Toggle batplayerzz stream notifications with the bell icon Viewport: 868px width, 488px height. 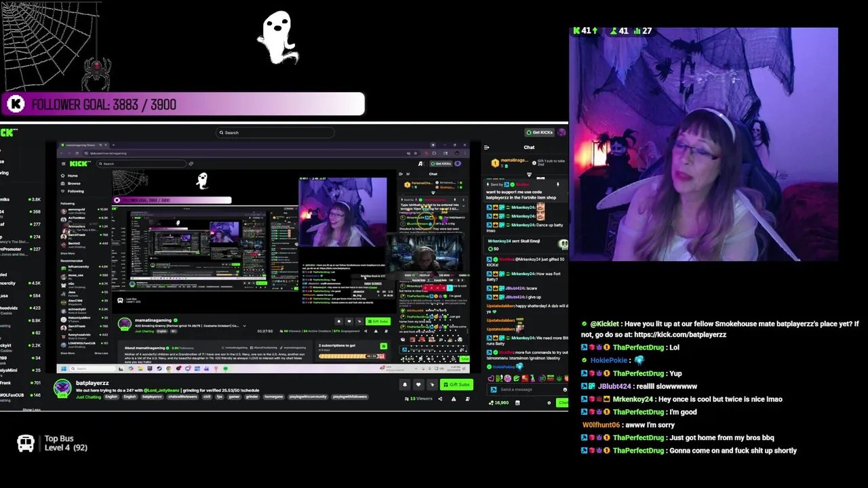405,384
